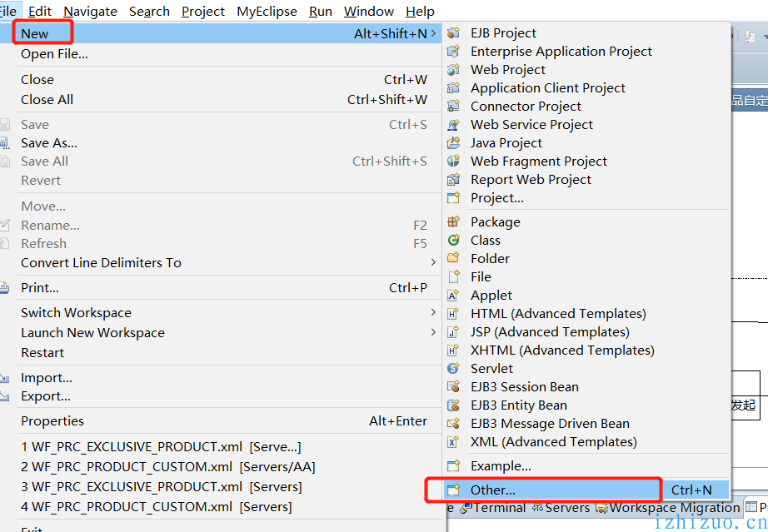Viewport: 768px width, 532px height.
Task: Click the Web Fragment Project icon
Action: point(453,161)
